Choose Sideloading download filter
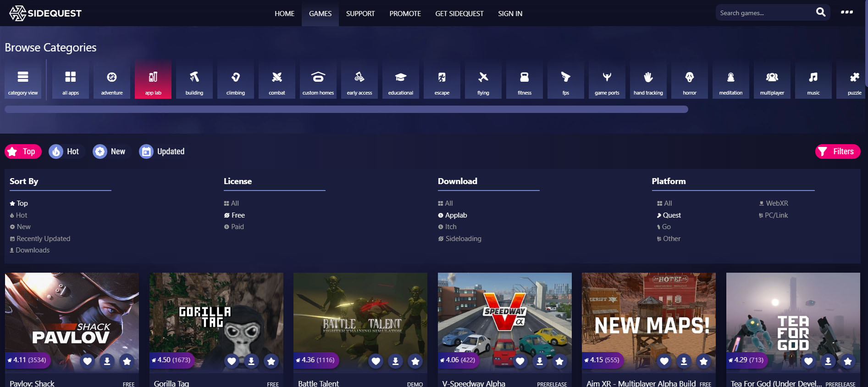Image resolution: width=868 pixels, height=387 pixels. pos(459,239)
